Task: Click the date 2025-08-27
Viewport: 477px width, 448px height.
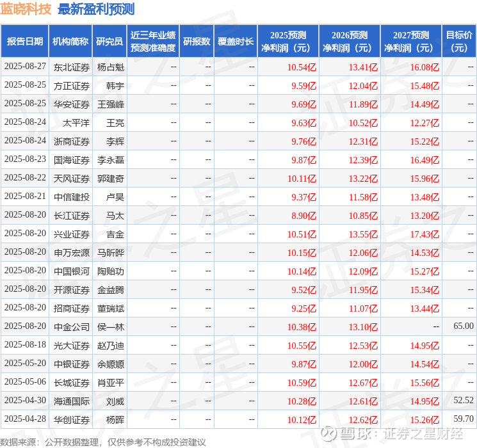Action: click(x=25, y=67)
